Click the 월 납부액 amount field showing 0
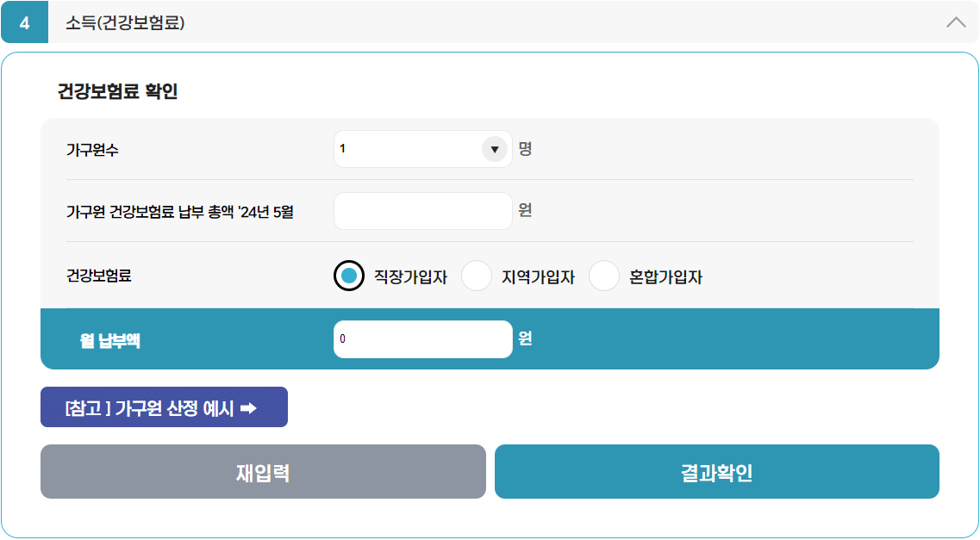 coord(422,339)
